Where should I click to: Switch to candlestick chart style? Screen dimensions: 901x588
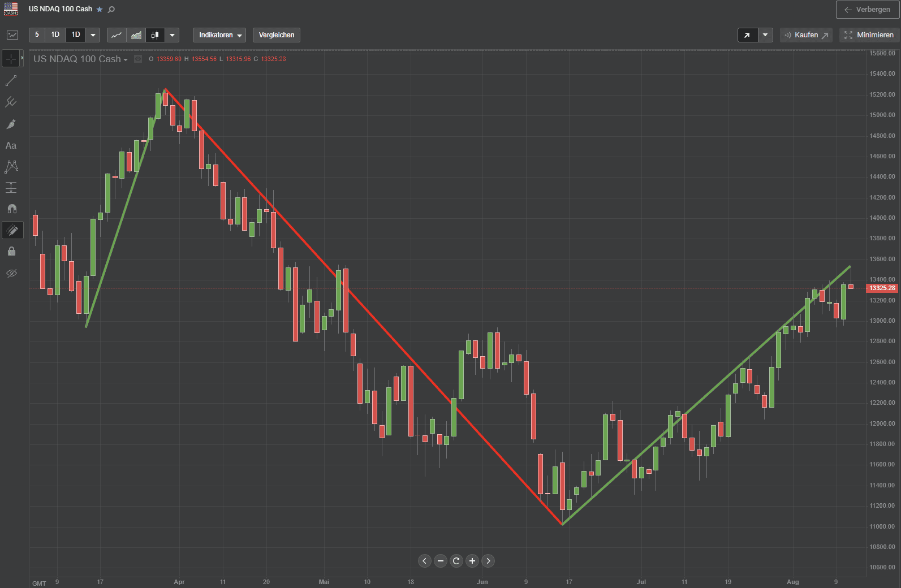[155, 35]
